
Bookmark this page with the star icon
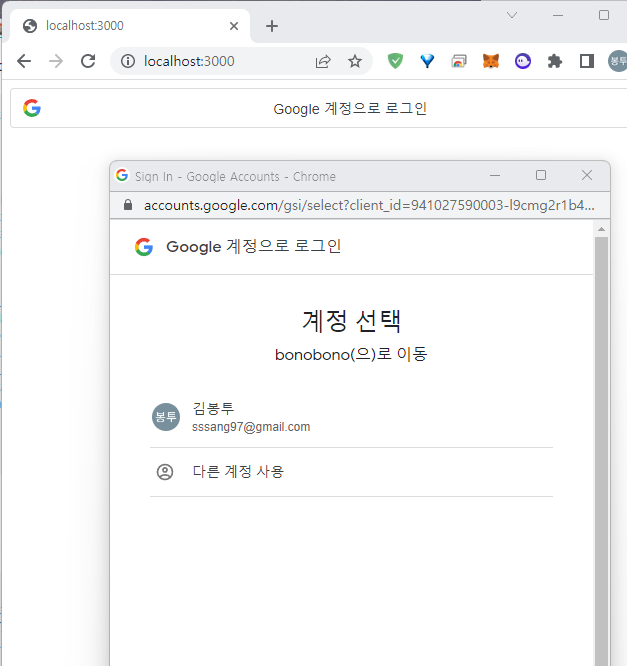click(x=354, y=61)
